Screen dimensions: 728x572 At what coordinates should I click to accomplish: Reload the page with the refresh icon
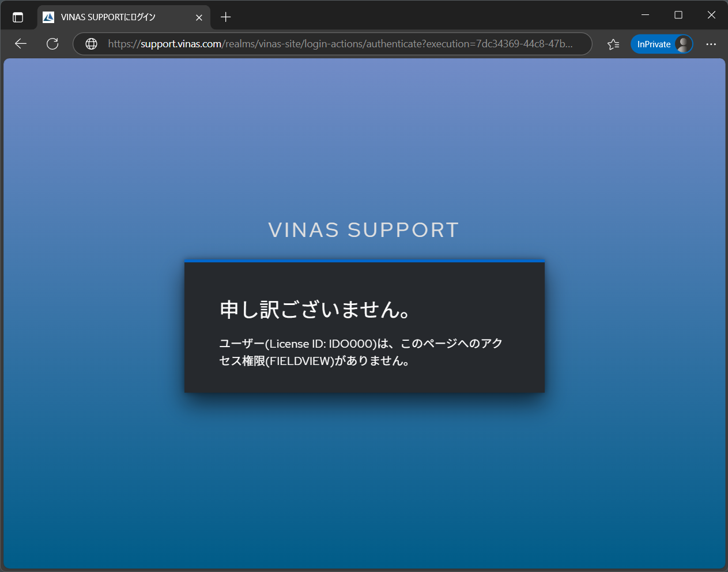(x=52, y=44)
